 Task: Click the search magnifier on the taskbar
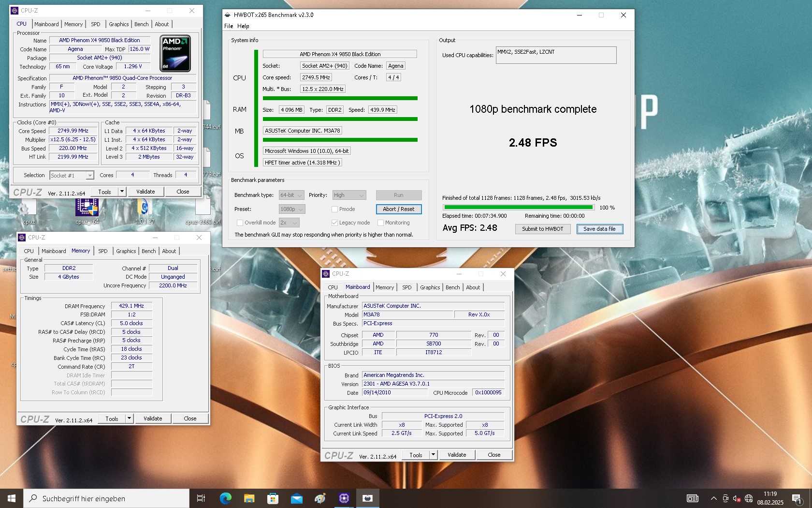(x=33, y=498)
